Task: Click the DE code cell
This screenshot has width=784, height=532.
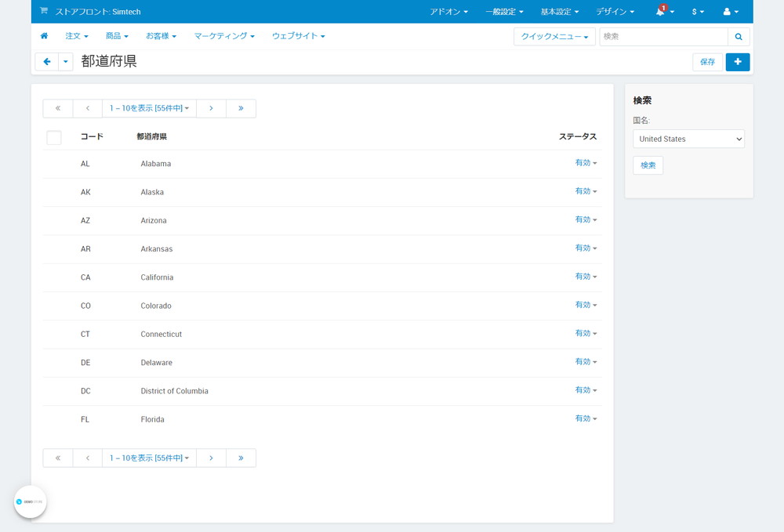Action: [x=85, y=363]
